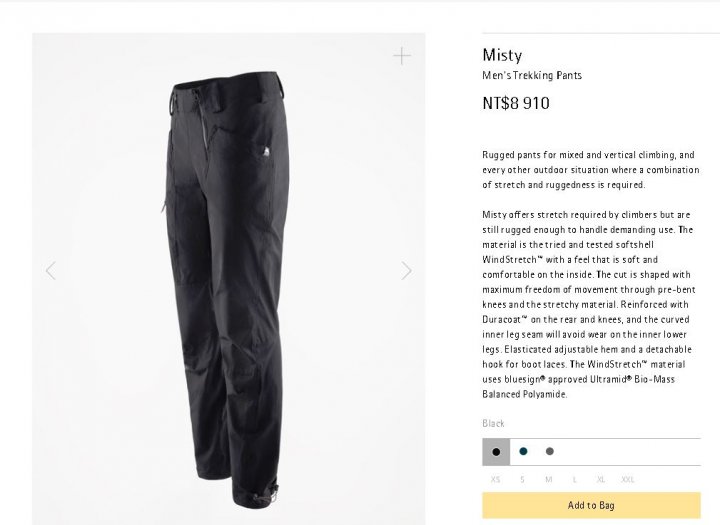Click the NT$8 910 price
Viewport: 720px width, 525px height.
(x=516, y=103)
